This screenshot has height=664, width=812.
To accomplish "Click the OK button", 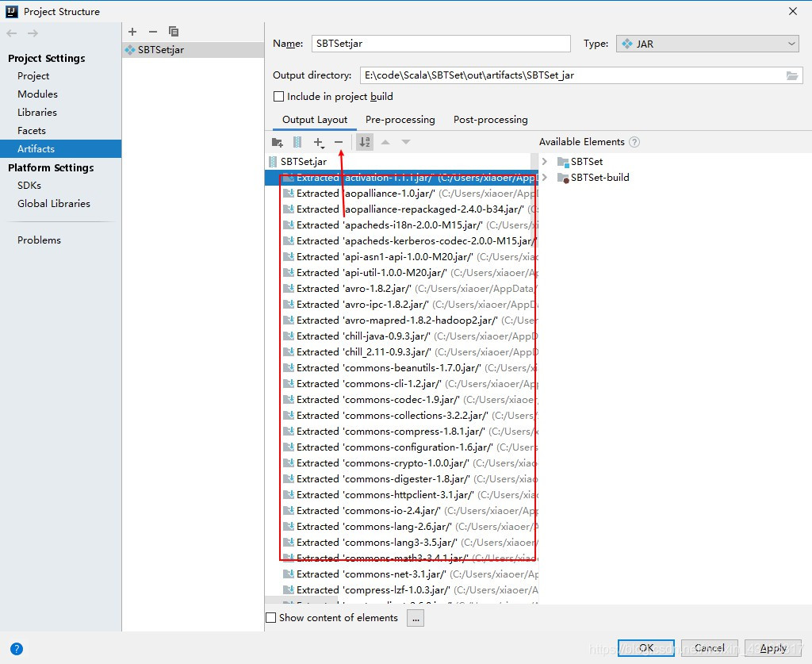I will (646, 648).
